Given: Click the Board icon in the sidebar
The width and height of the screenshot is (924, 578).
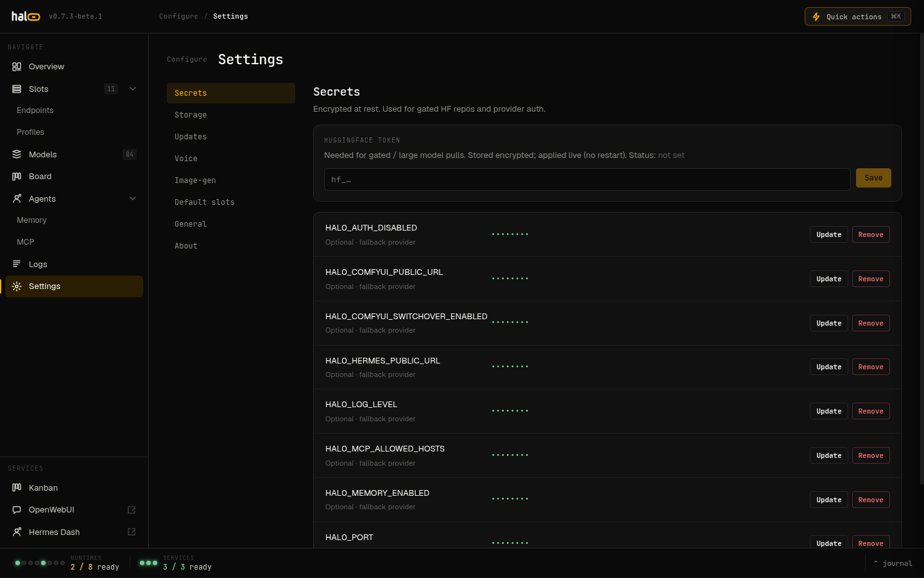Looking at the screenshot, I should (x=17, y=177).
